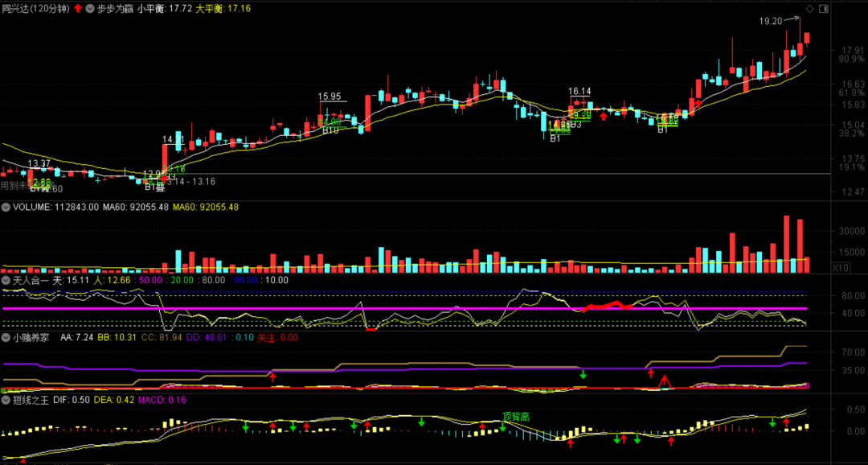This screenshot has width=868, height=465.
Task: Click green down arrow in 小赌养家 panel
Action: click(x=583, y=374)
